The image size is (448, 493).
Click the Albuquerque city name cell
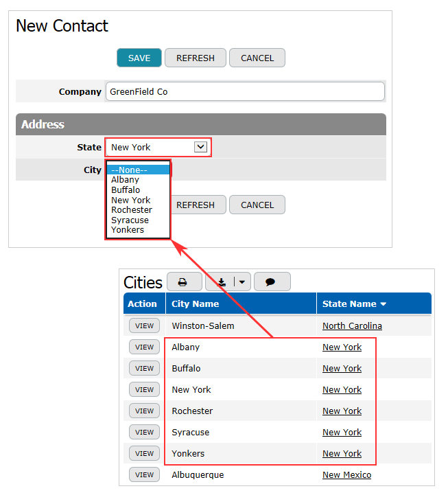tap(241, 474)
